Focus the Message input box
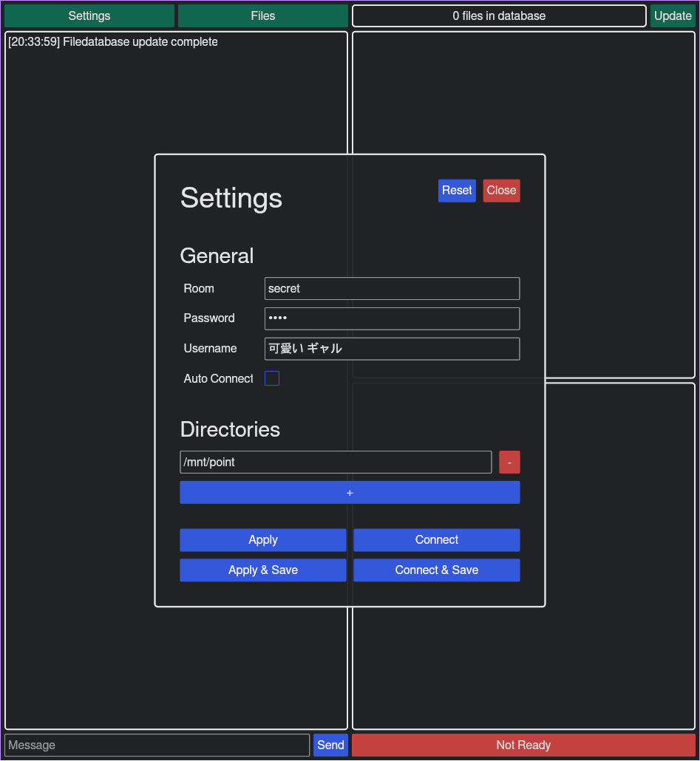The height and width of the screenshot is (761, 700). tap(157, 745)
